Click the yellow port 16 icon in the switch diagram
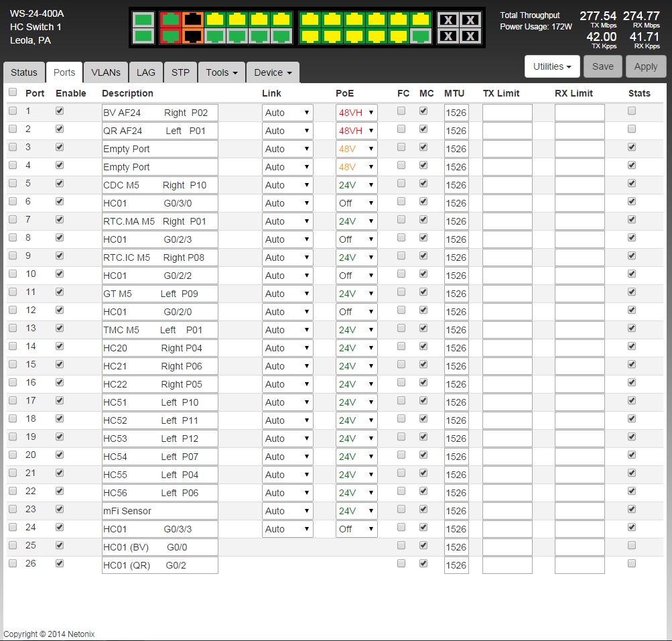The height and width of the screenshot is (641, 672). pyautogui.click(x=332, y=36)
